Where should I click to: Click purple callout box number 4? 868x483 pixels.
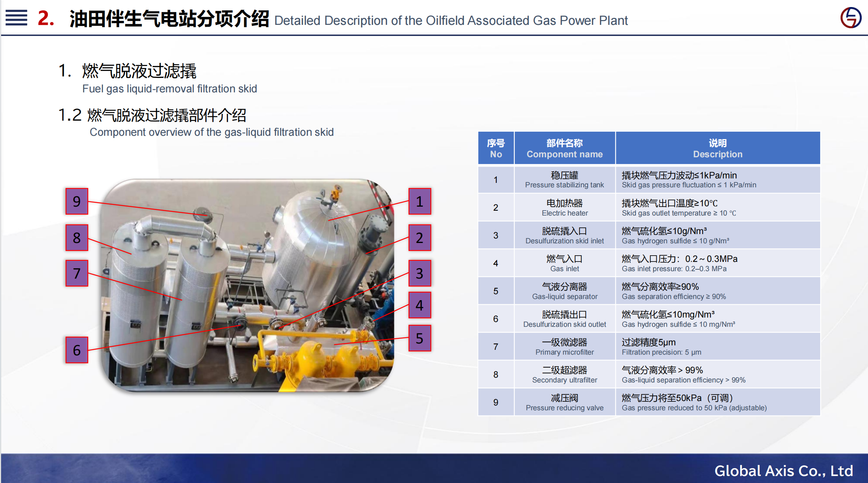click(x=420, y=305)
